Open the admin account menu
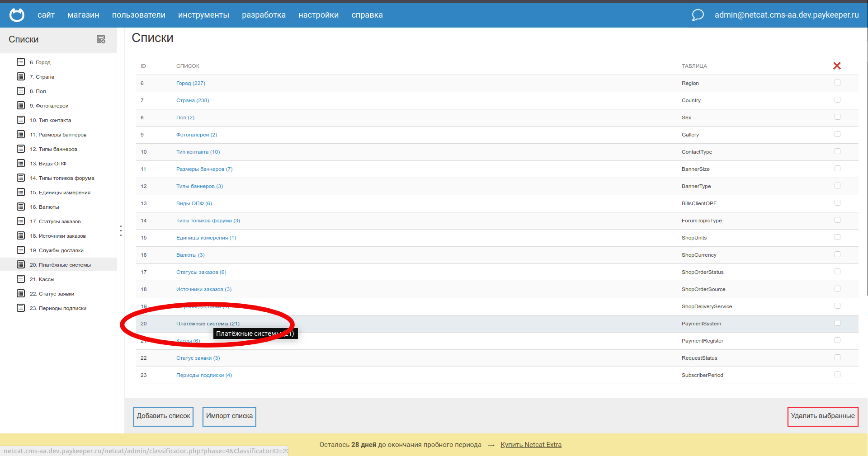 coord(786,15)
